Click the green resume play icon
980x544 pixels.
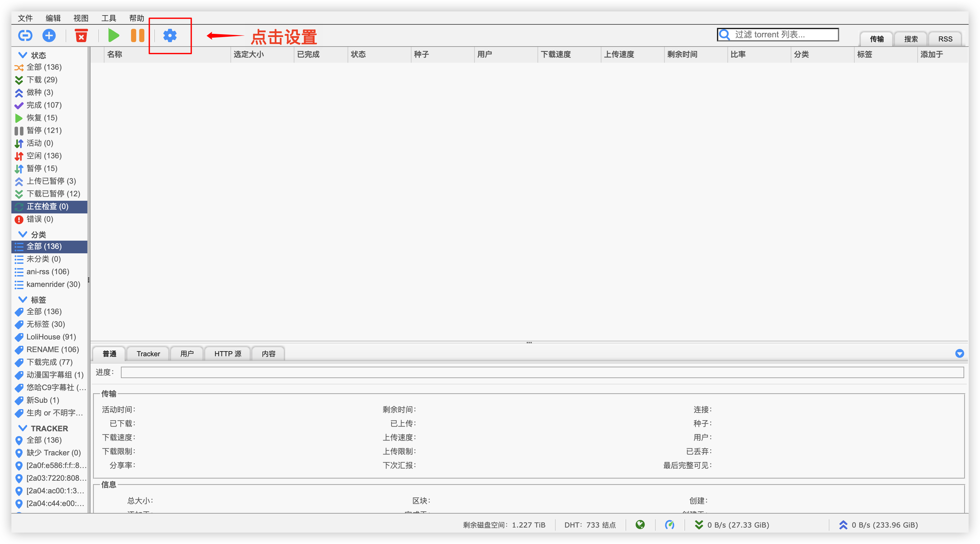(113, 35)
